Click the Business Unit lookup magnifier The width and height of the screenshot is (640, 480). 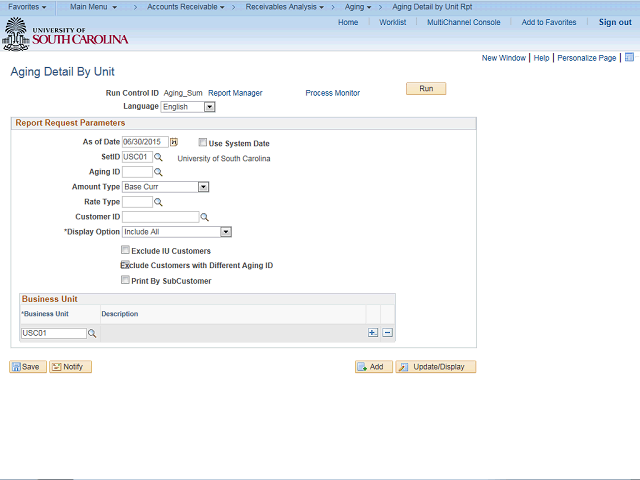(x=92, y=333)
